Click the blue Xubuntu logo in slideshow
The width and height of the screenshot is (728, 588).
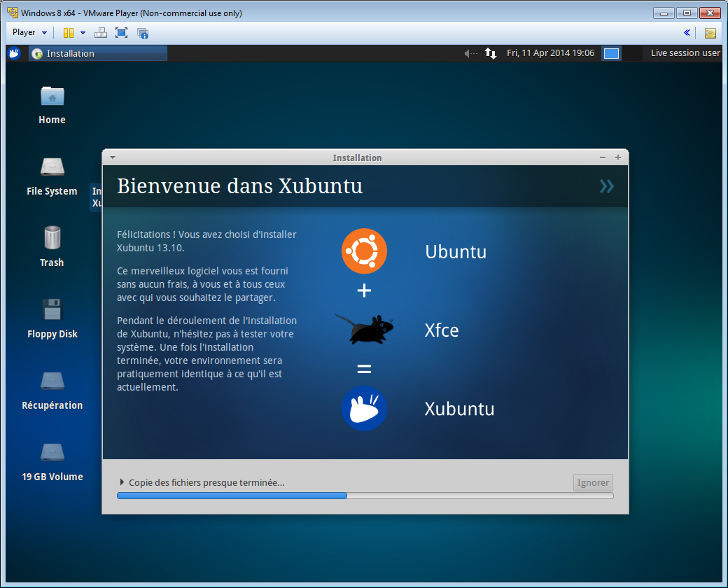(364, 408)
